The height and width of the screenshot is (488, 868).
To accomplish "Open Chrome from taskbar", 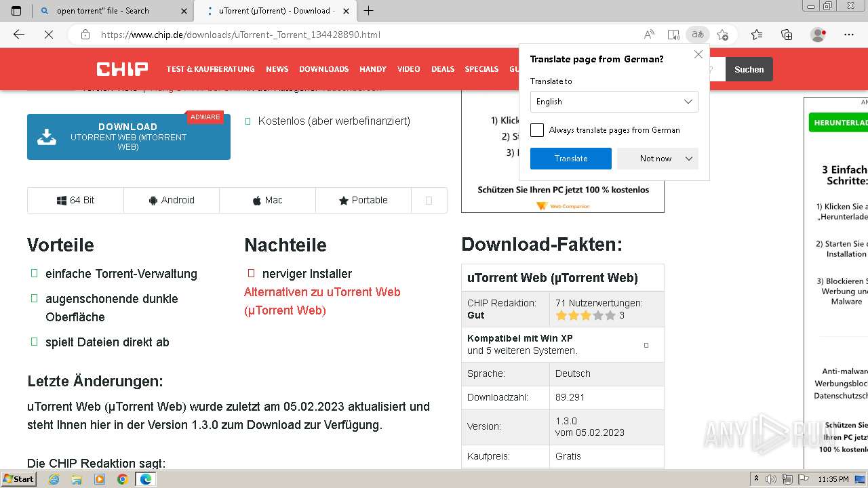I will click(x=122, y=479).
